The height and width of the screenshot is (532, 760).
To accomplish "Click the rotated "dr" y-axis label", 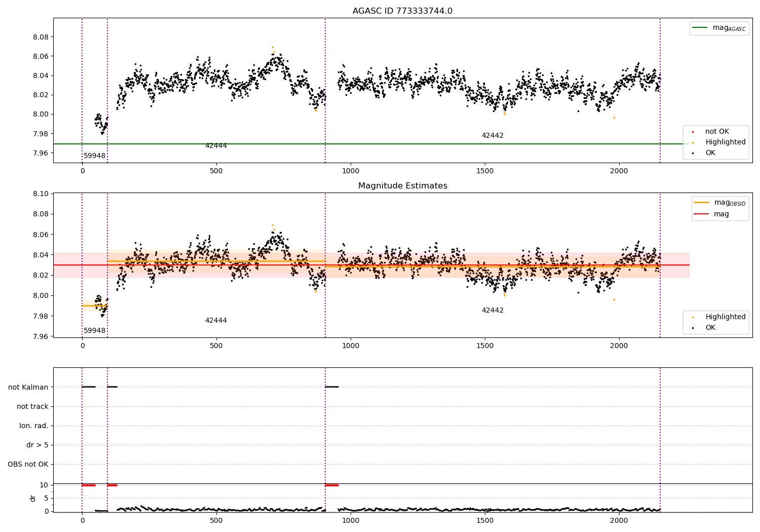I will (32, 498).
